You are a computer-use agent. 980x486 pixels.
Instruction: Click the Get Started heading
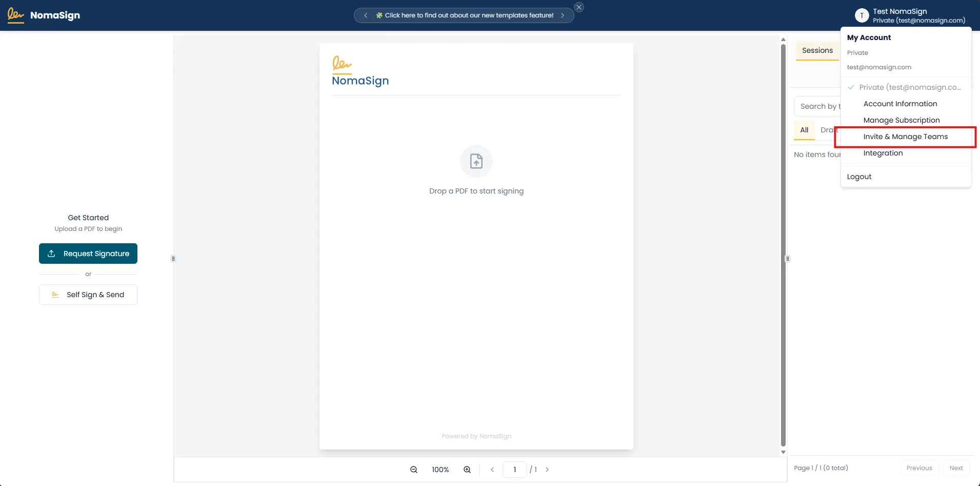(88, 218)
